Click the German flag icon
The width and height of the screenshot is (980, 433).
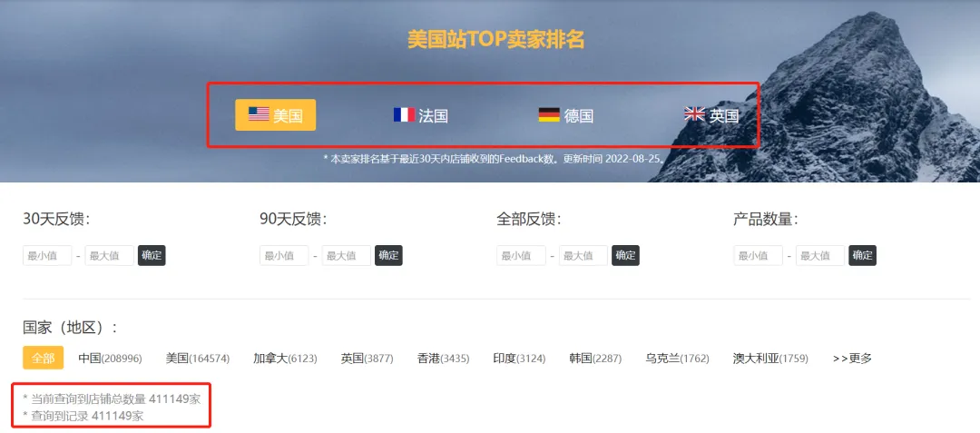coord(549,115)
